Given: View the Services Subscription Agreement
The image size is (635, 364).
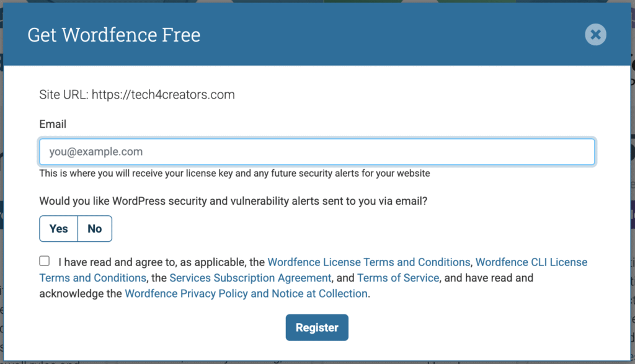Looking at the screenshot, I should [250, 278].
